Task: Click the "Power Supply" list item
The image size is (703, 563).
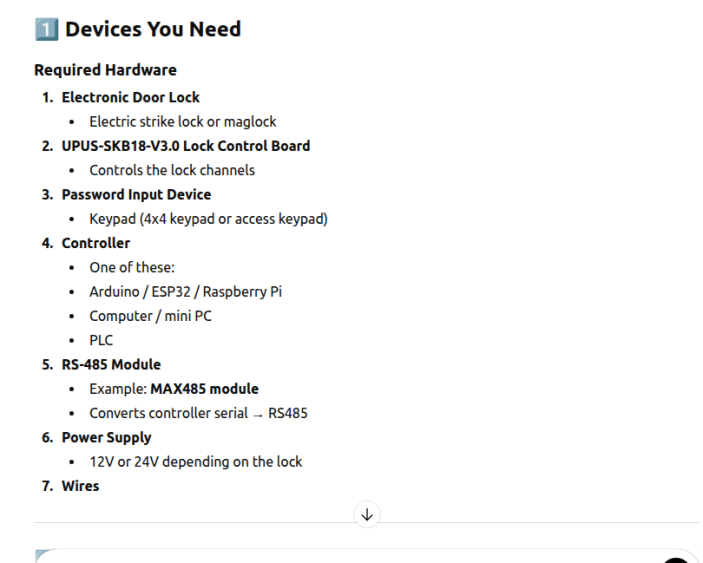Action: (x=106, y=437)
